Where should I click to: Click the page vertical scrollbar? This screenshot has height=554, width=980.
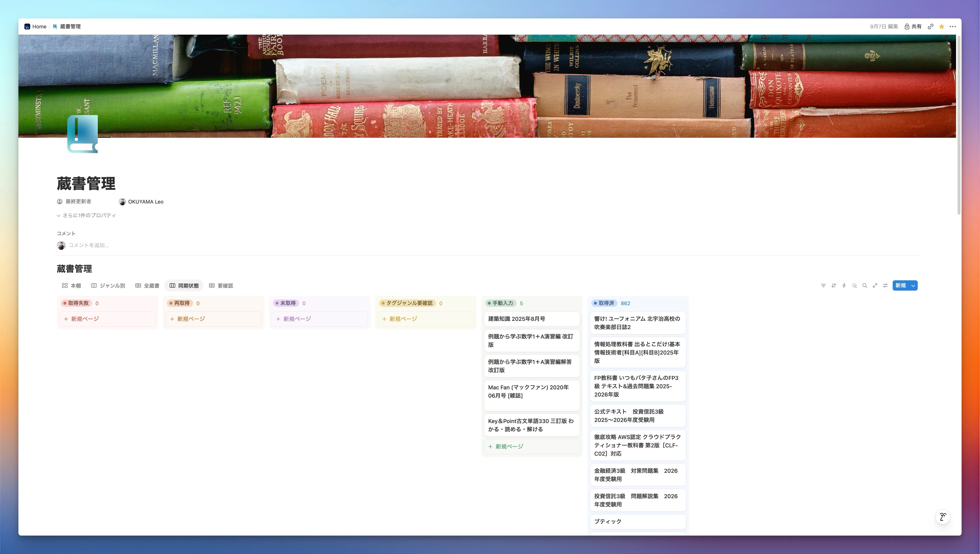click(x=959, y=126)
